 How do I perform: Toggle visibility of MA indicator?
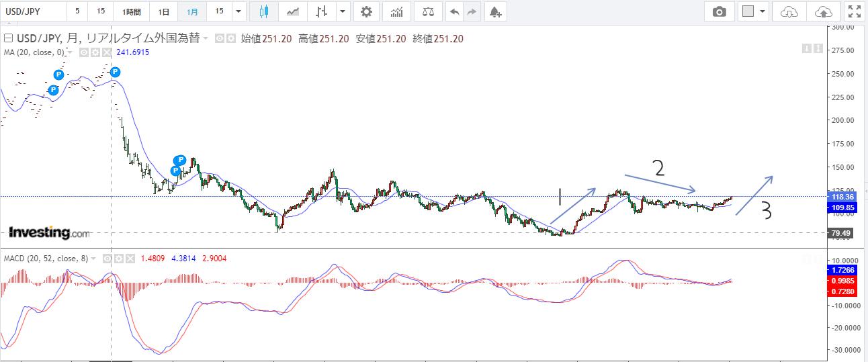click(x=84, y=52)
